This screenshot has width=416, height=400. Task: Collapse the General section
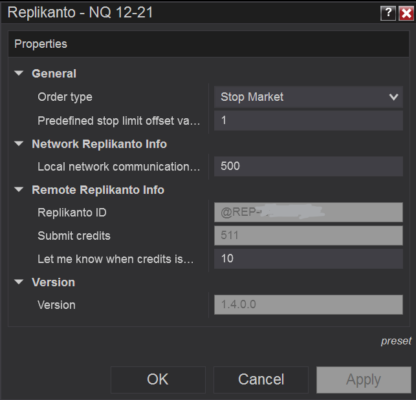click(x=19, y=73)
